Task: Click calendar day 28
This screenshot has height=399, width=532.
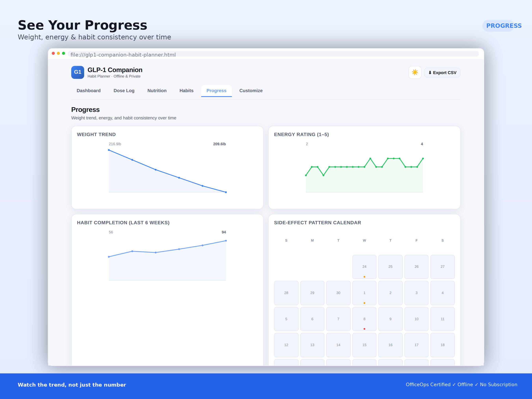Action: (x=286, y=293)
